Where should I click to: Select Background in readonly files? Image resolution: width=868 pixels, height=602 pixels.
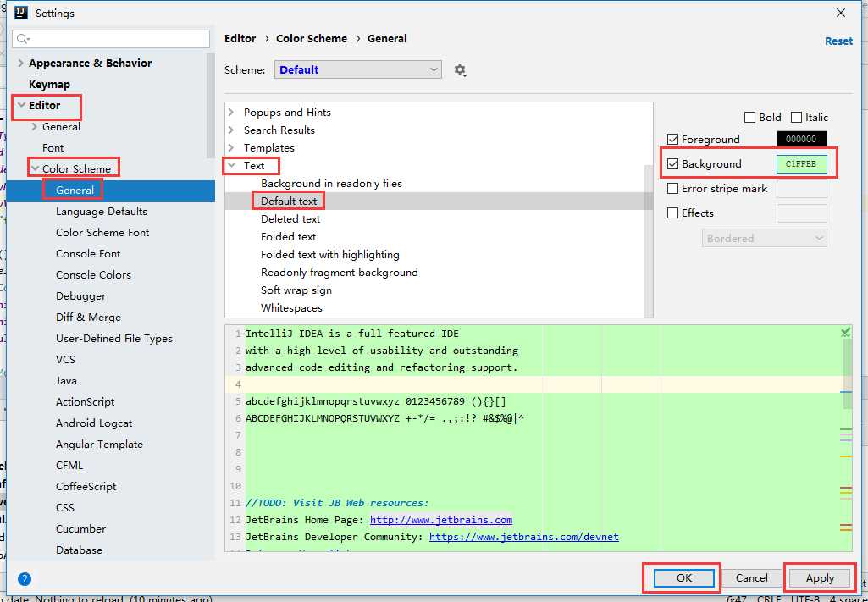[x=332, y=183]
